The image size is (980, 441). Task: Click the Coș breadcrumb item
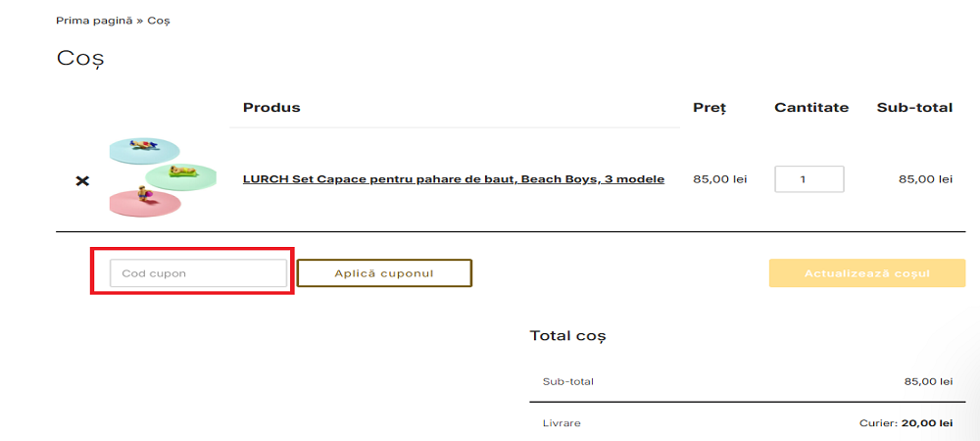pos(159,21)
